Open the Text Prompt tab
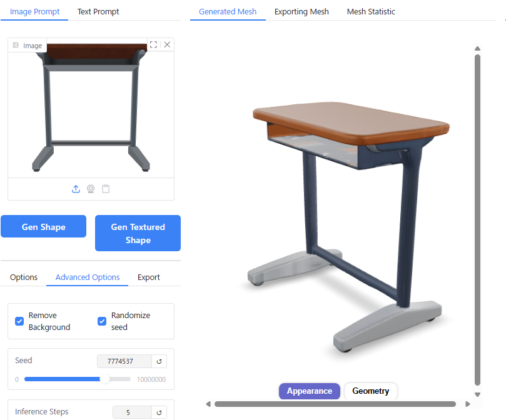Screen dimensions: 506x420 (x=98, y=12)
